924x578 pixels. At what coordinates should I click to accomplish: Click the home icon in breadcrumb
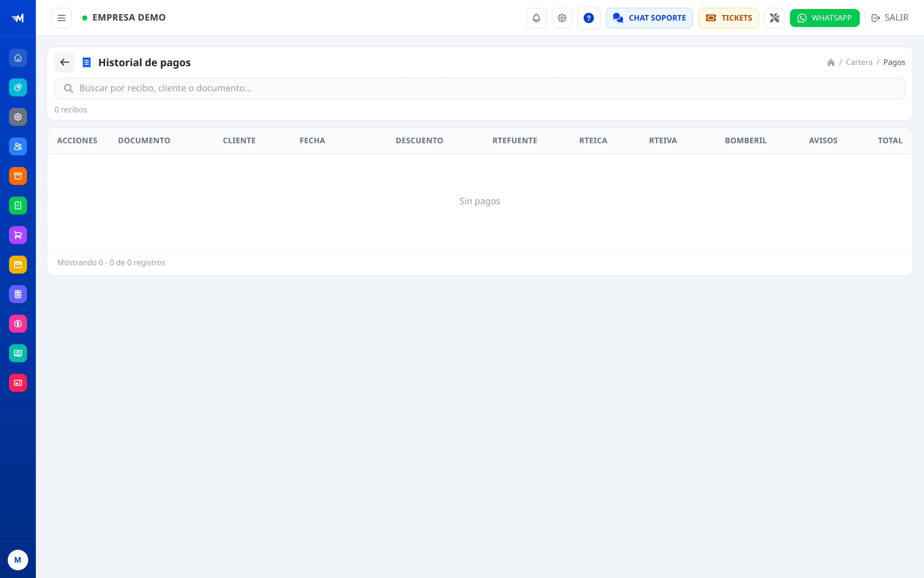click(830, 62)
